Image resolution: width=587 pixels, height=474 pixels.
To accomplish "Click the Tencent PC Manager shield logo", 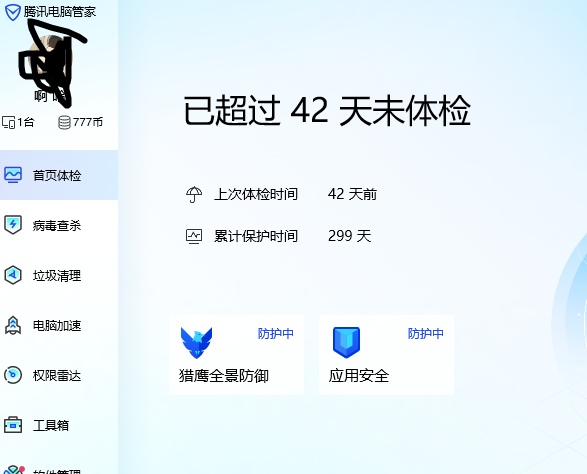I will 12,12.
